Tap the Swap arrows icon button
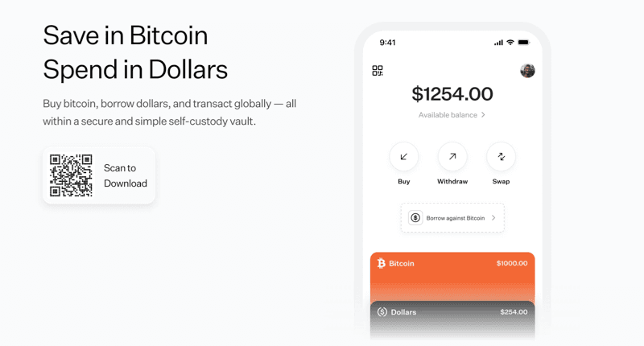This screenshot has height=346, width=644. pyautogui.click(x=501, y=157)
